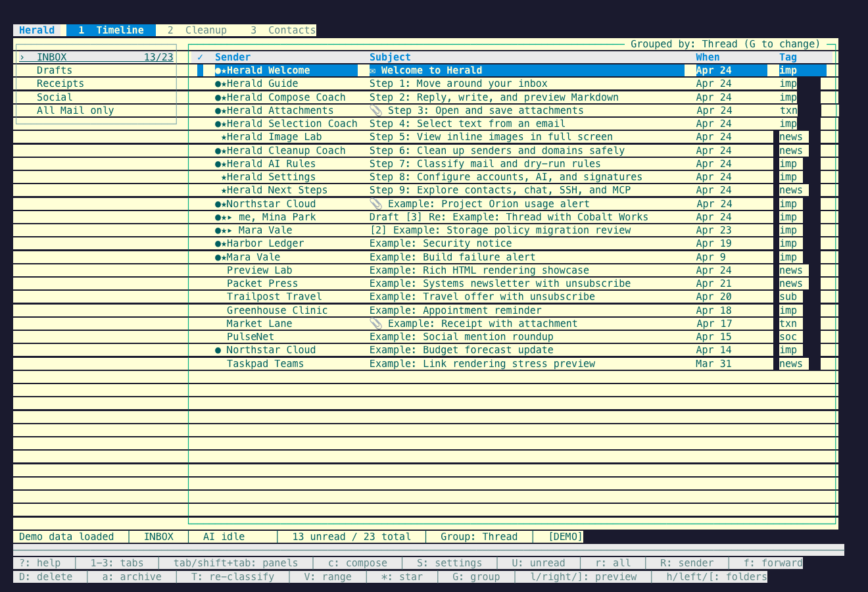Screen dimensions: 868x592
Task: Click '13 unread / 23 total' status entry
Action: click(352, 537)
